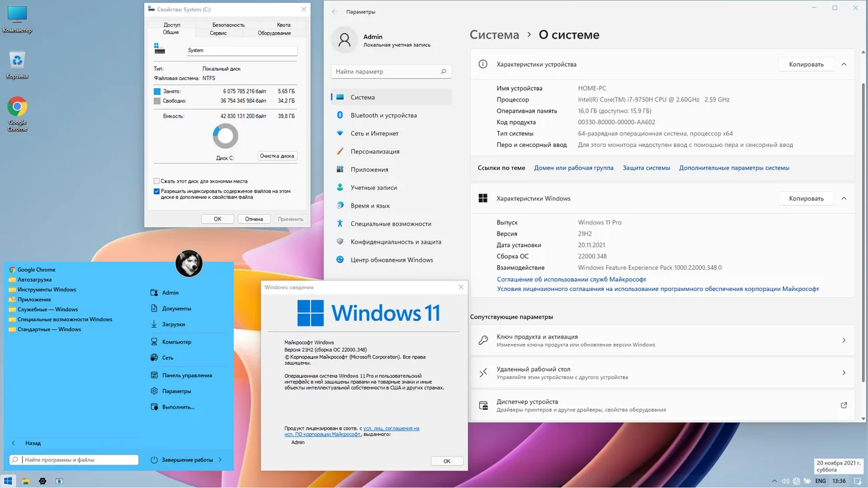This screenshot has height=488, width=868.
Task: Click the Windows Start button on taskbar
Action: (x=8, y=481)
